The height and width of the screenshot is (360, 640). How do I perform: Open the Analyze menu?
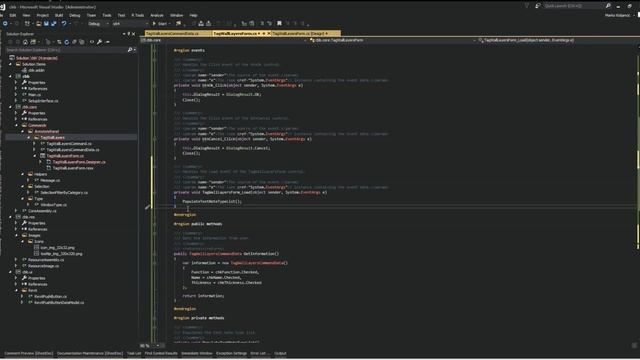click(x=157, y=15)
